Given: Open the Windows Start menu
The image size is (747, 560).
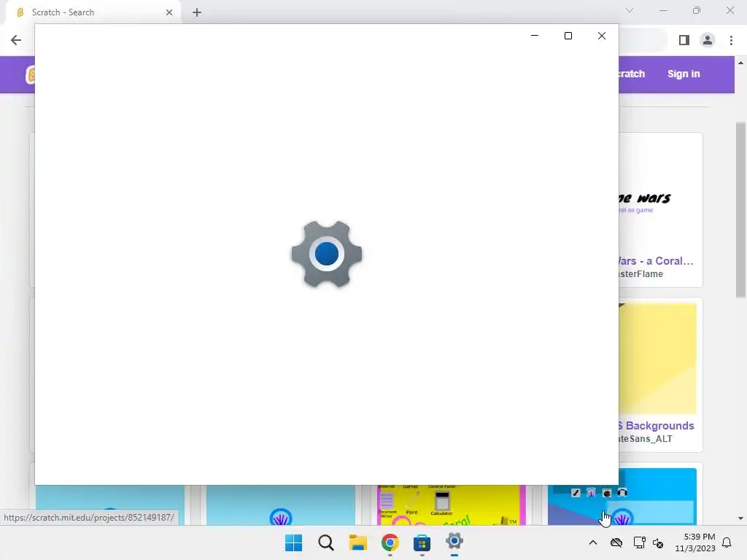Looking at the screenshot, I should click(293, 542).
